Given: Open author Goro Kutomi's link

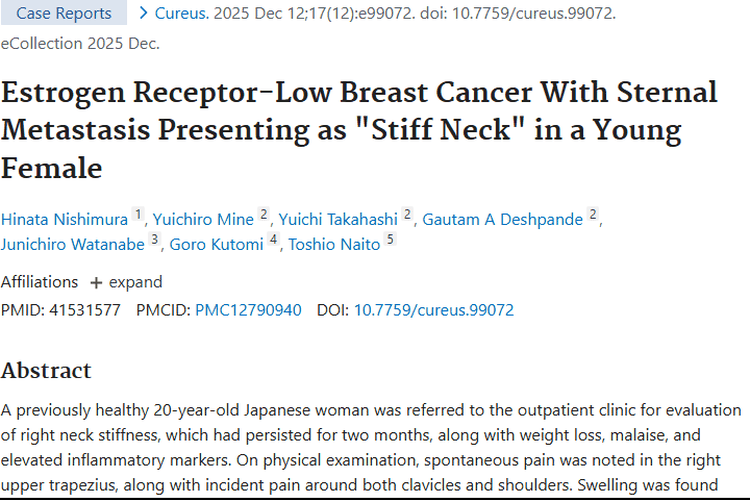Looking at the screenshot, I should coord(215,244).
